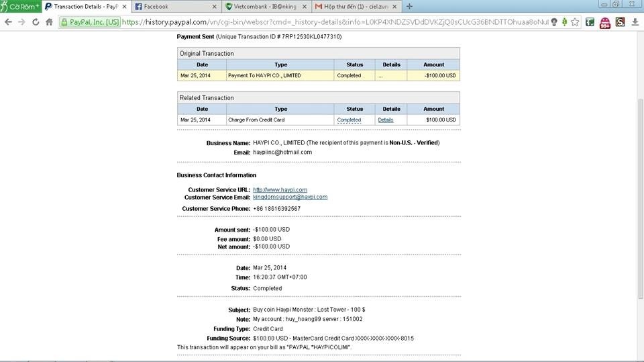Click the lightbulb icon in address bar
644x362 pixels.
[555, 21]
